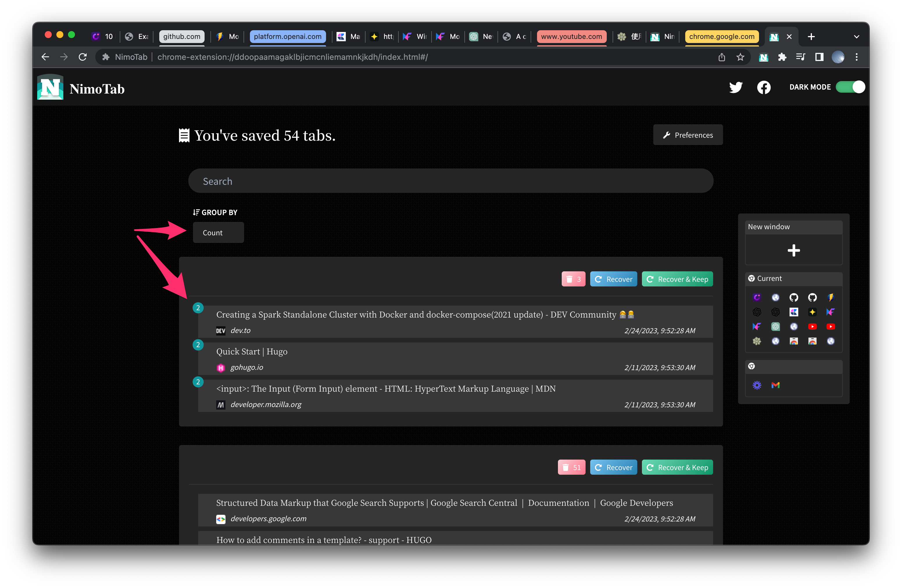Click Recover on the 51-tab group
This screenshot has height=588, width=902.
[613, 467]
